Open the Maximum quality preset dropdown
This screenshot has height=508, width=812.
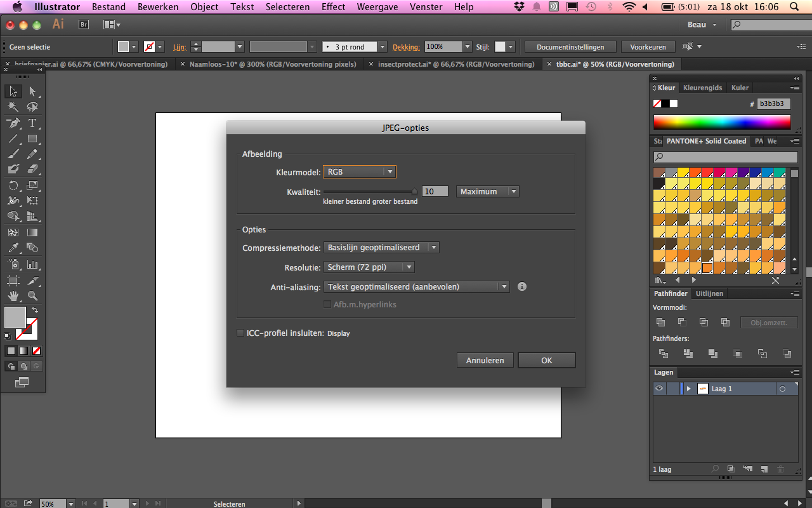(x=487, y=191)
